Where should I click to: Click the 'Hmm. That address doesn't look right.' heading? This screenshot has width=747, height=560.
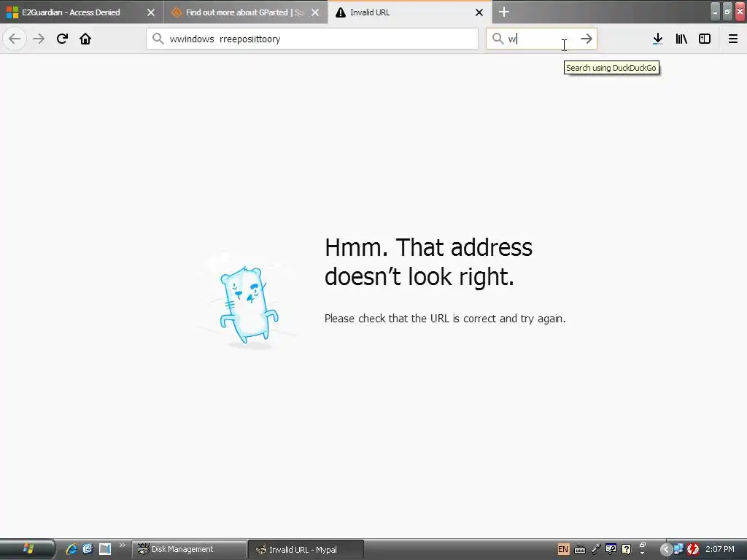point(428,262)
